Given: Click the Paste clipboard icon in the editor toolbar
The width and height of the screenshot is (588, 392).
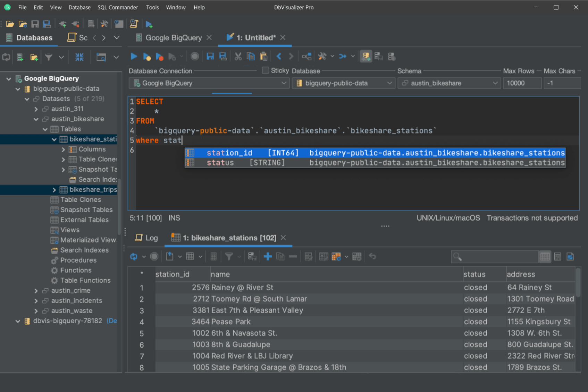Looking at the screenshot, I should [264, 56].
